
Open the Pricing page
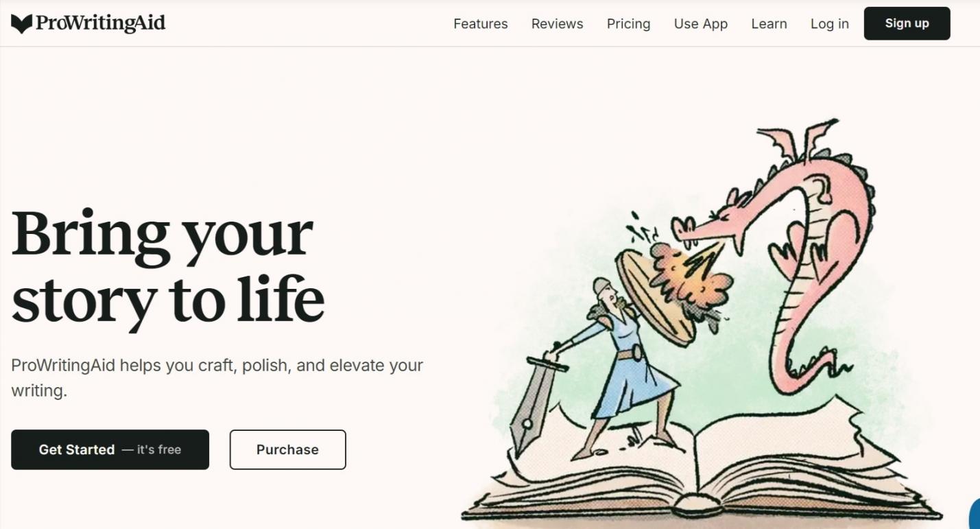click(629, 23)
